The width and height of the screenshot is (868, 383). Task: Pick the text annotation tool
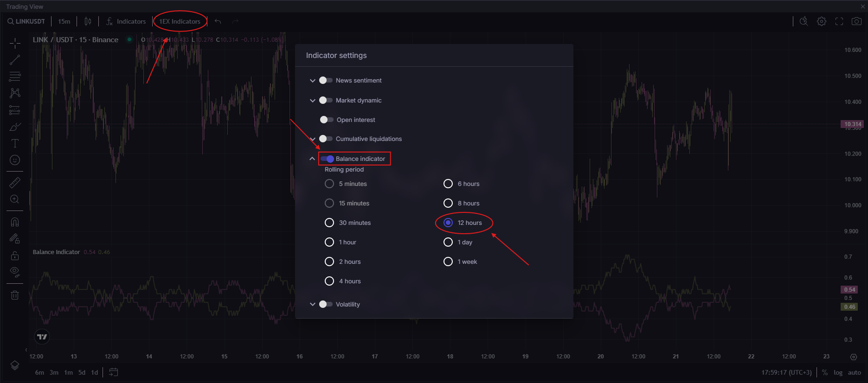pos(15,143)
